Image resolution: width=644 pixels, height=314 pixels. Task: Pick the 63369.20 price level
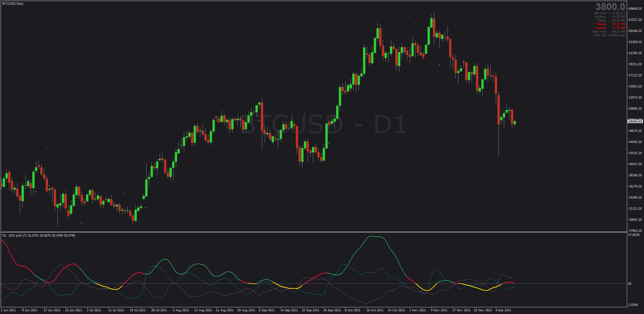[x=635, y=42]
